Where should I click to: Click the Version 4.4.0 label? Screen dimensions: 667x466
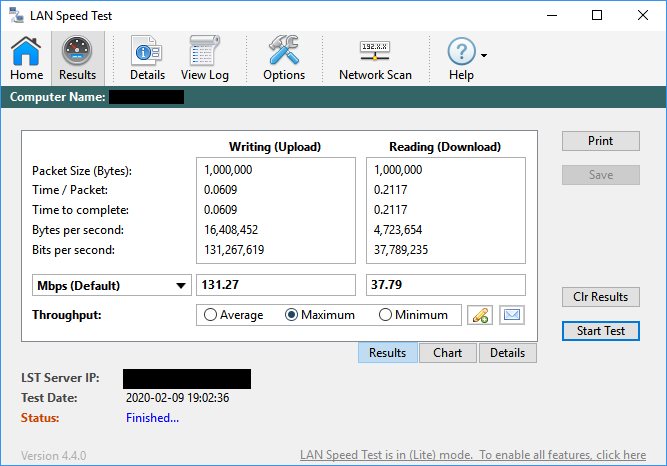tap(54, 456)
